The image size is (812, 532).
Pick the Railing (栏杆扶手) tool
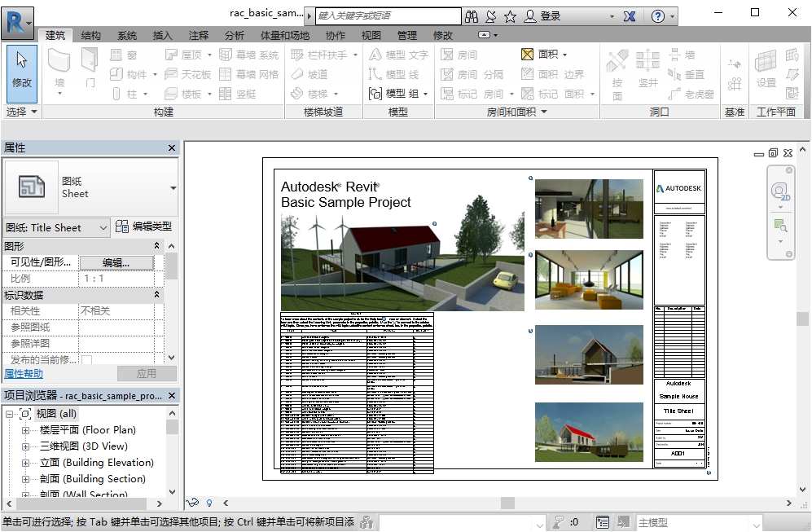pos(323,55)
